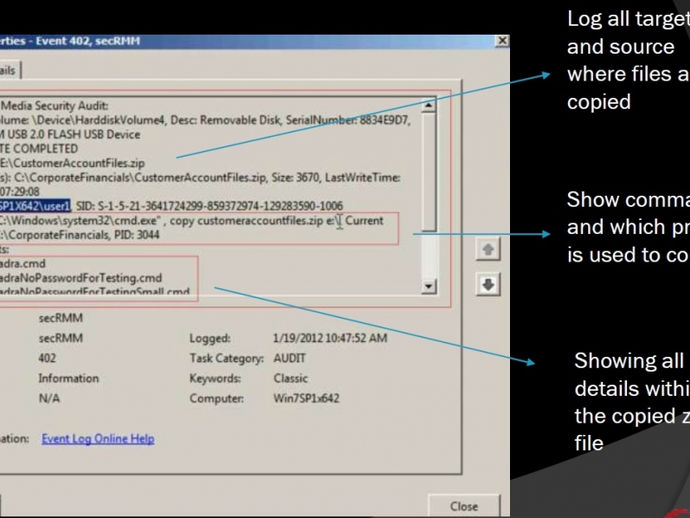Click the event ID value 402
Viewport: 690px width, 518px height.
click(47, 358)
